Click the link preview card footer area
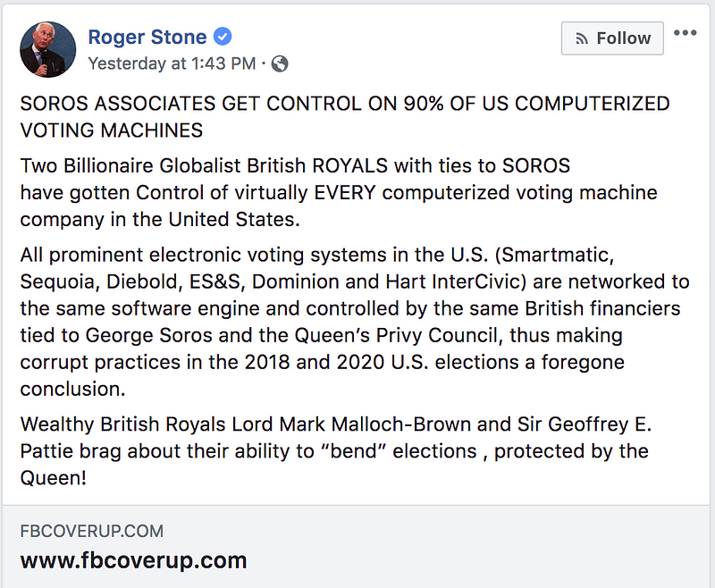 pos(357,547)
